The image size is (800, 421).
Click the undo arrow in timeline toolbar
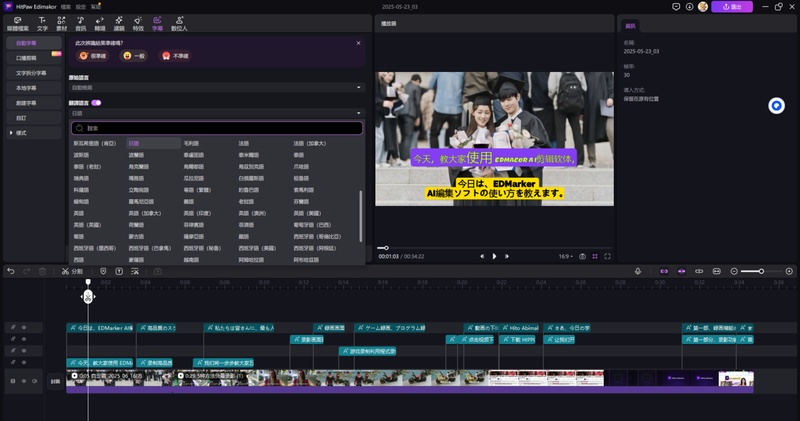tap(11, 271)
